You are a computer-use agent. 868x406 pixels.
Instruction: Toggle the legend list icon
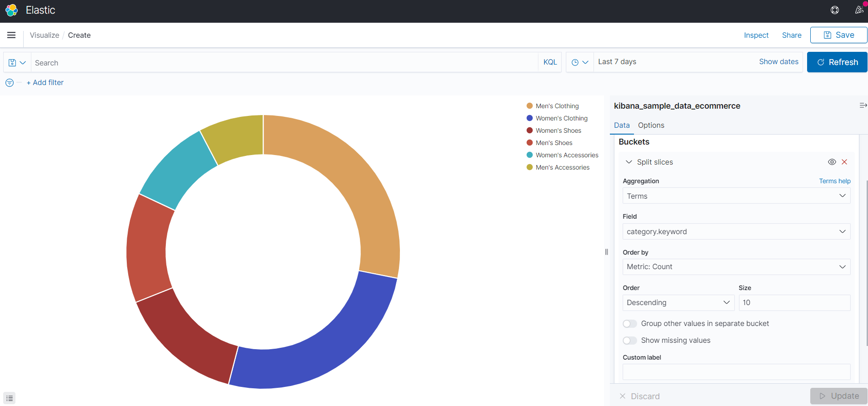(x=10, y=398)
